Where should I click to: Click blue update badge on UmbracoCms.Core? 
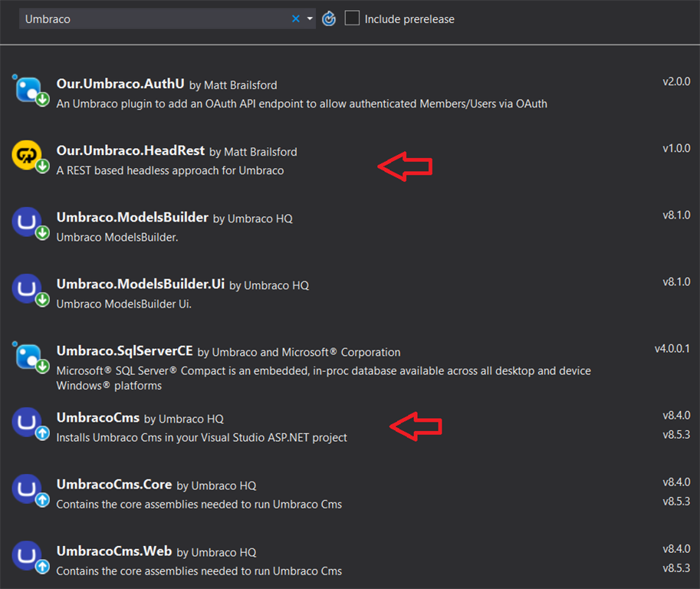point(42,500)
